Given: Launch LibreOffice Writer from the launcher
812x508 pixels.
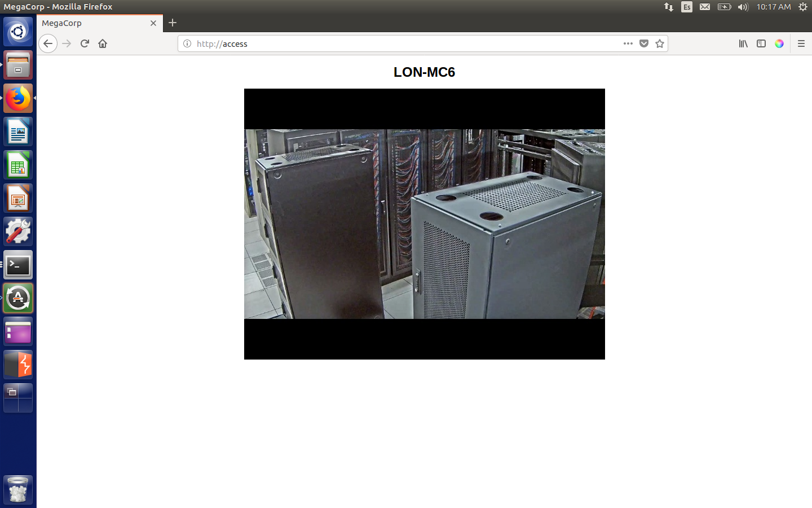Looking at the screenshot, I should pyautogui.click(x=18, y=132).
